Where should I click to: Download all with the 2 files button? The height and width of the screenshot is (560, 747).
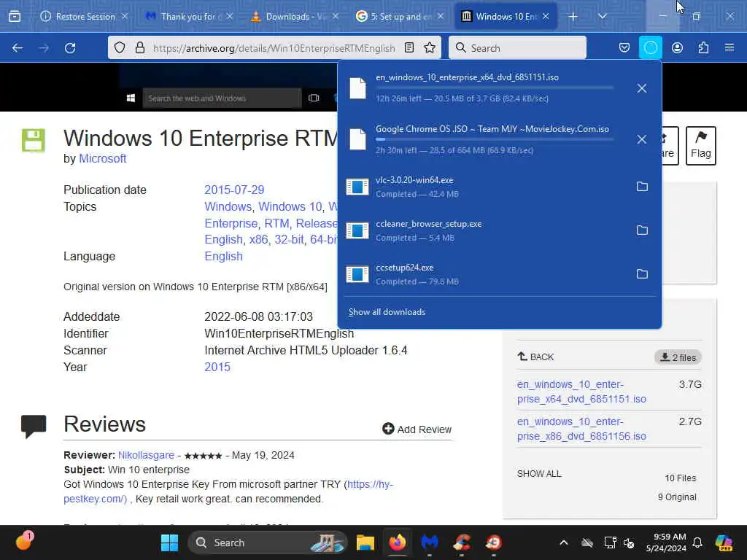678,357
